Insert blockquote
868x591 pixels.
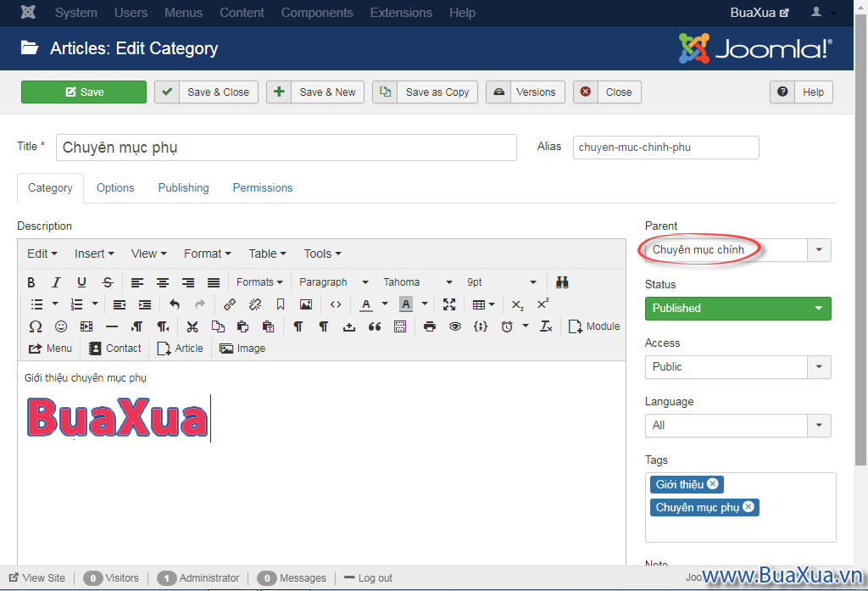click(375, 326)
